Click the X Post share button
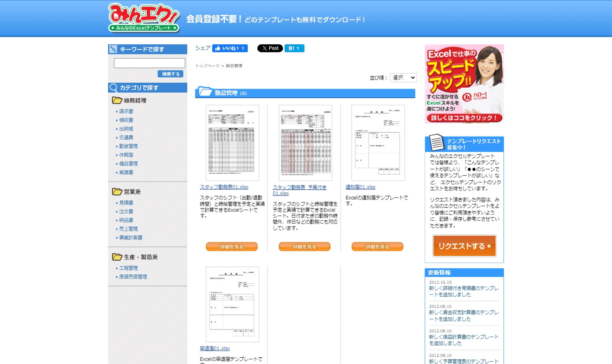This screenshot has width=612, height=364. tap(269, 48)
